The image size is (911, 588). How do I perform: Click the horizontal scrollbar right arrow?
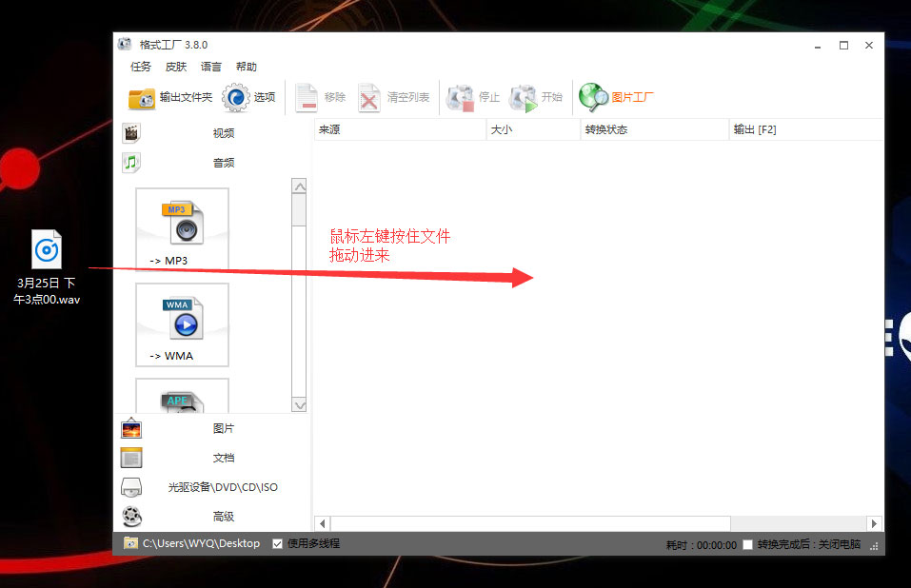[874, 523]
